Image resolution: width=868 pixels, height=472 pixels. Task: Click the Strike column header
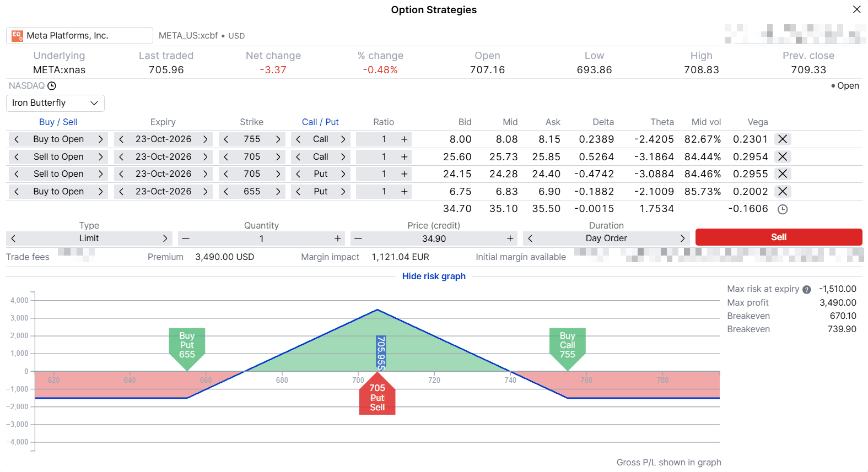251,122
